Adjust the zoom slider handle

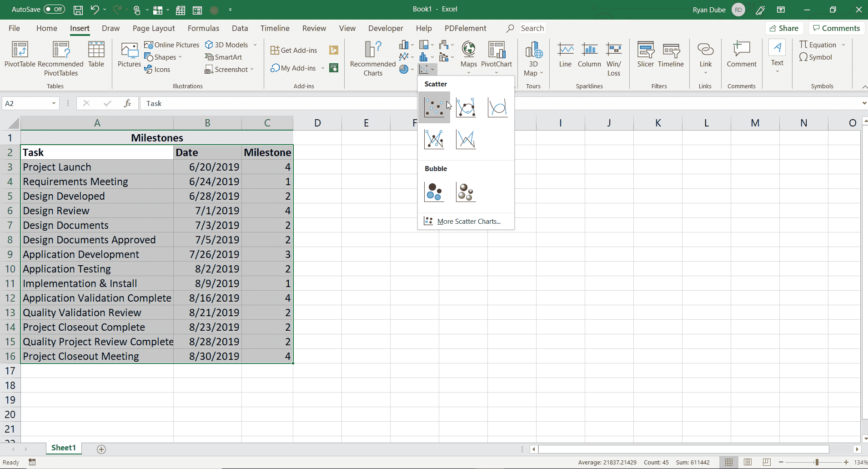pos(817,462)
